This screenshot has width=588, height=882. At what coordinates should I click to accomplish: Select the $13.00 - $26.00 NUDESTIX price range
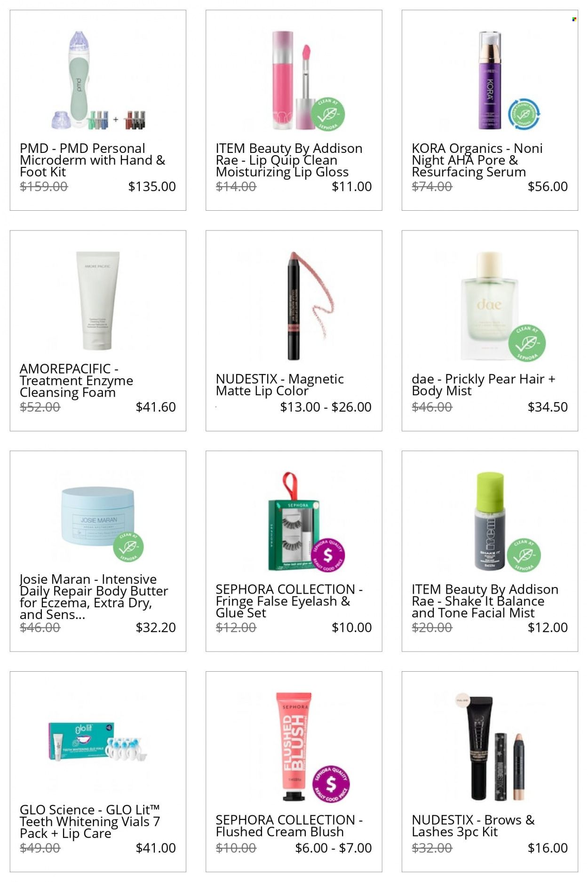[326, 407]
